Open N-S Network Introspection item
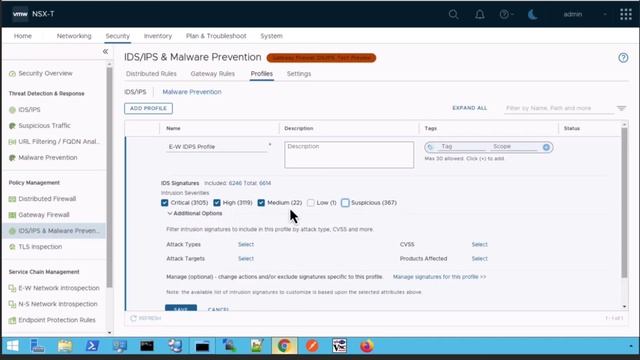 pos(58,304)
